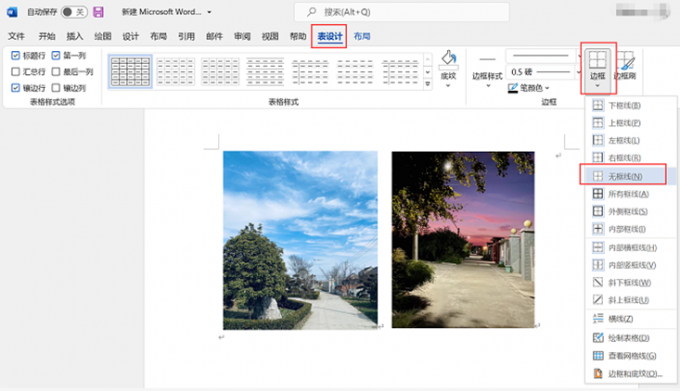The image size is (680, 391).
Task: Switch to the 帮助 tab
Action: 298,36
